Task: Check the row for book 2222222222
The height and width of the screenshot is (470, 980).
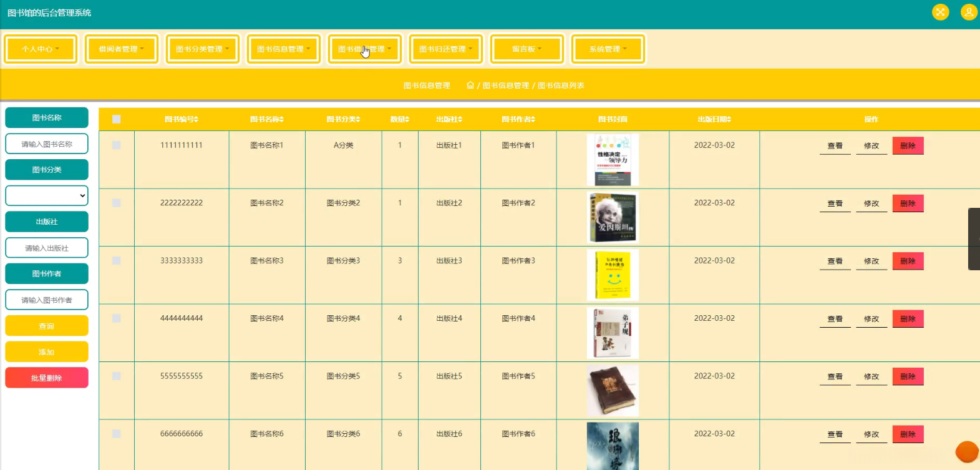Action: click(x=117, y=203)
